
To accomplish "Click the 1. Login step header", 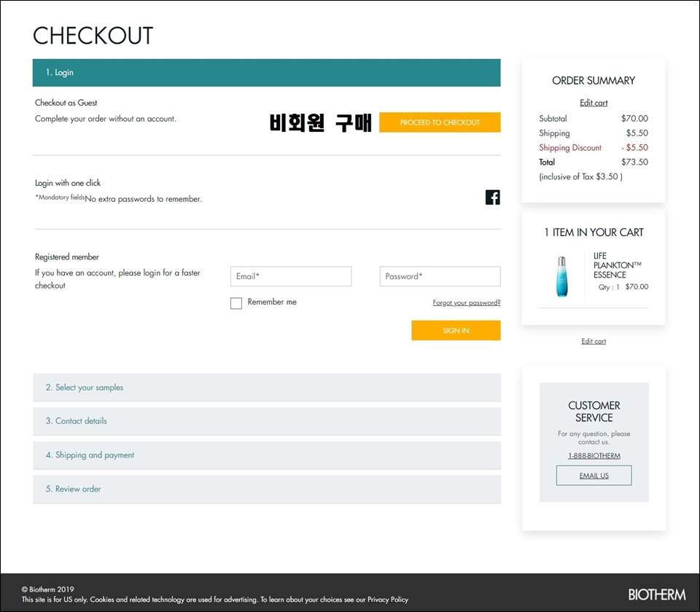I will 267,72.
